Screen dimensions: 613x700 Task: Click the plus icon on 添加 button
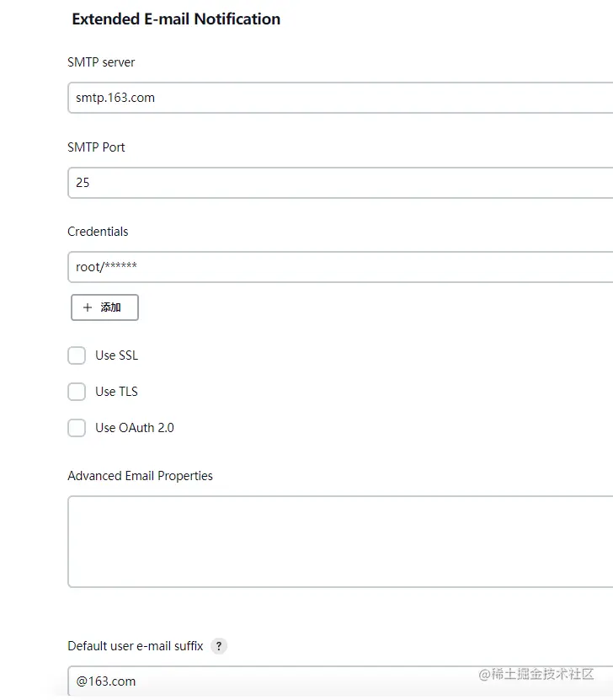coord(88,307)
